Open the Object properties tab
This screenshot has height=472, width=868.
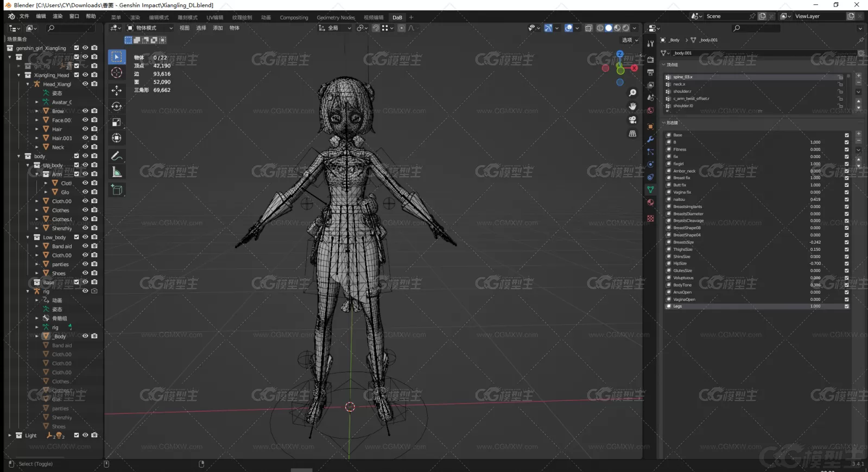pyautogui.click(x=650, y=127)
